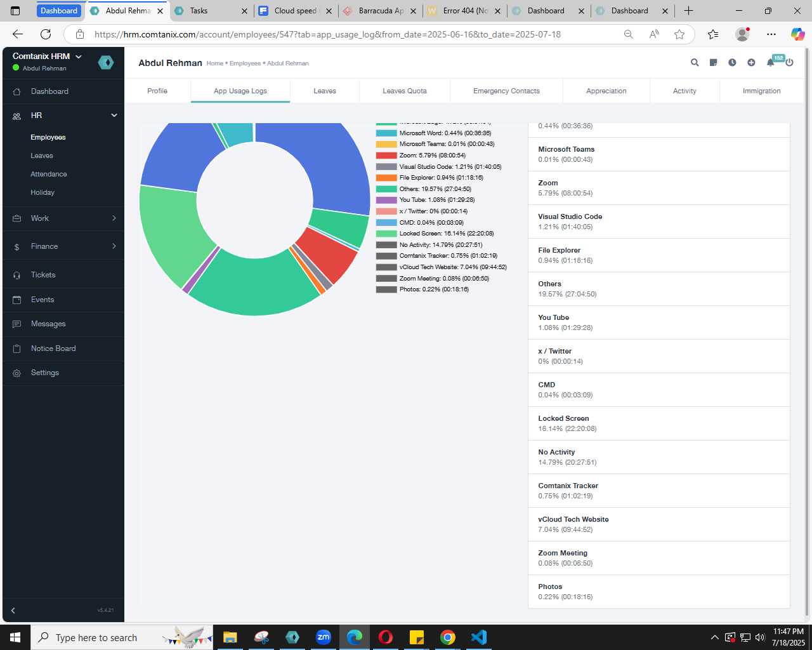
Task: Open a new browser tab
Action: coord(688,11)
